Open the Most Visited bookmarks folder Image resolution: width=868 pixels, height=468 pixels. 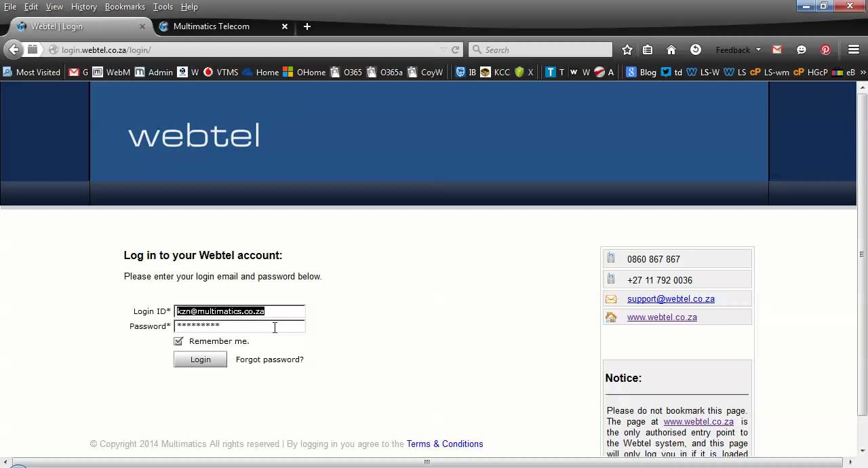(31, 72)
